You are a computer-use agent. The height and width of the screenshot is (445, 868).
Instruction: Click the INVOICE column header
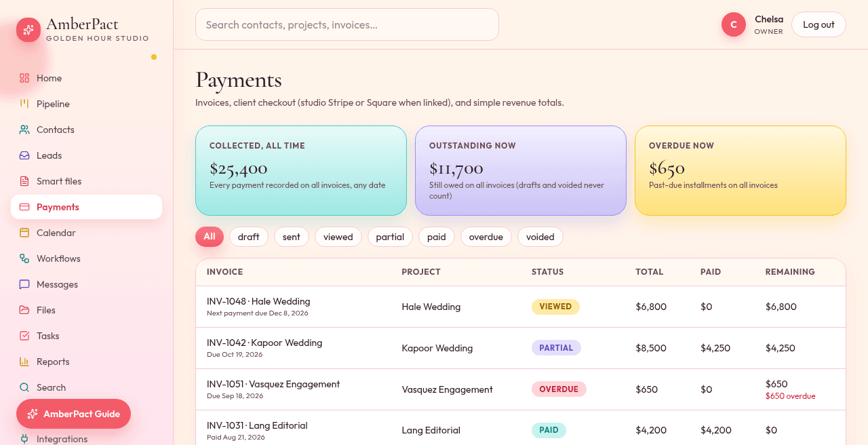[224, 272]
